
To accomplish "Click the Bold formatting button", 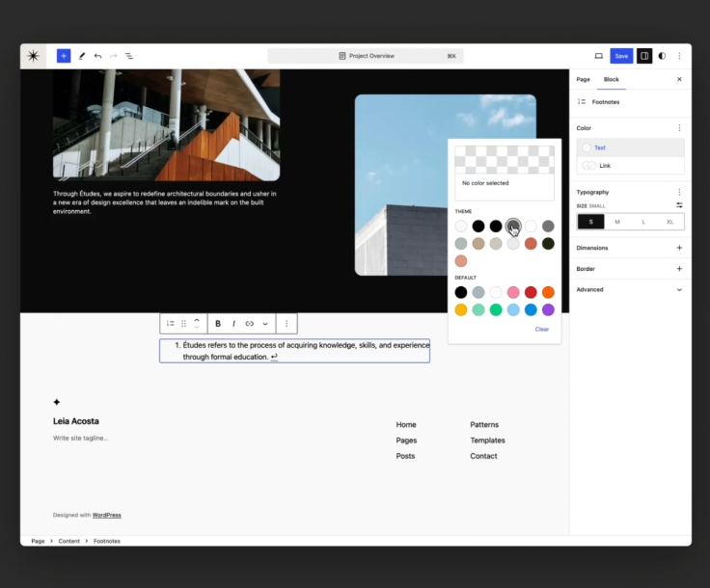I will pos(218,324).
